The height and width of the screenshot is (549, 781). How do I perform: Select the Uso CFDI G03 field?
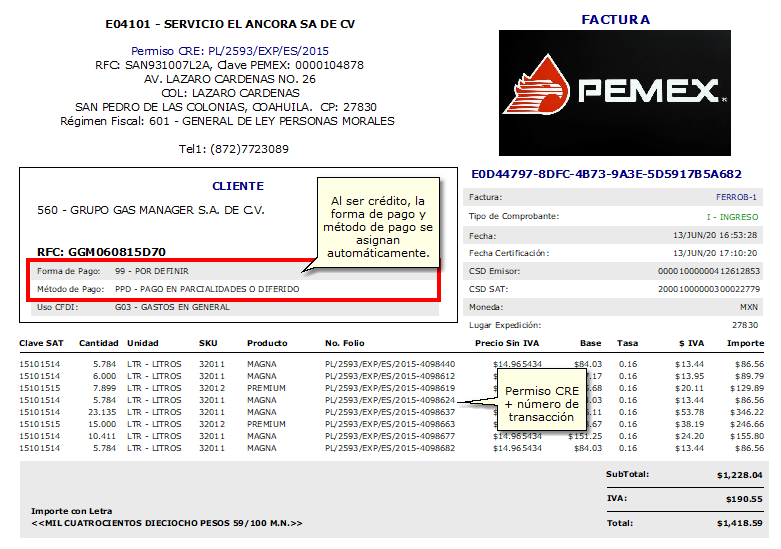click(x=172, y=307)
